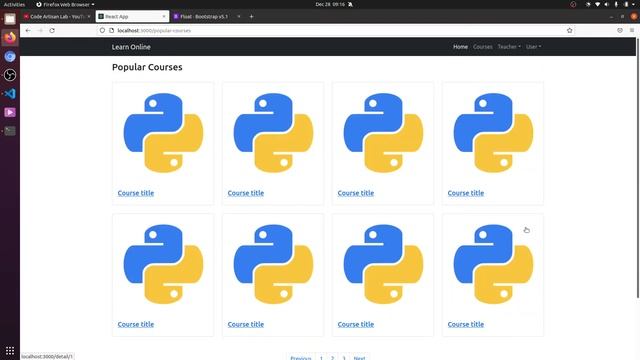Click the page info icon beside the URL
This screenshot has height=360, width=640.
pyautogui.click(x=111, y=31)
